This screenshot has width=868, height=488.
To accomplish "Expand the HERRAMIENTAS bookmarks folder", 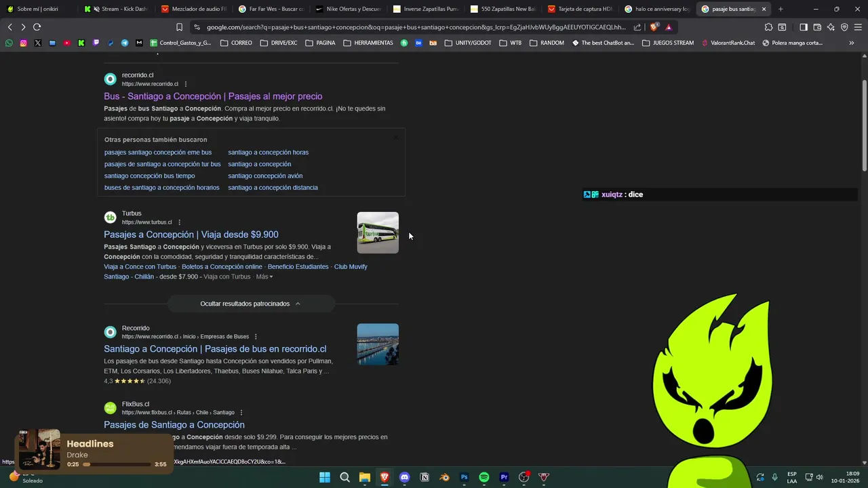I will pos(368,43).
